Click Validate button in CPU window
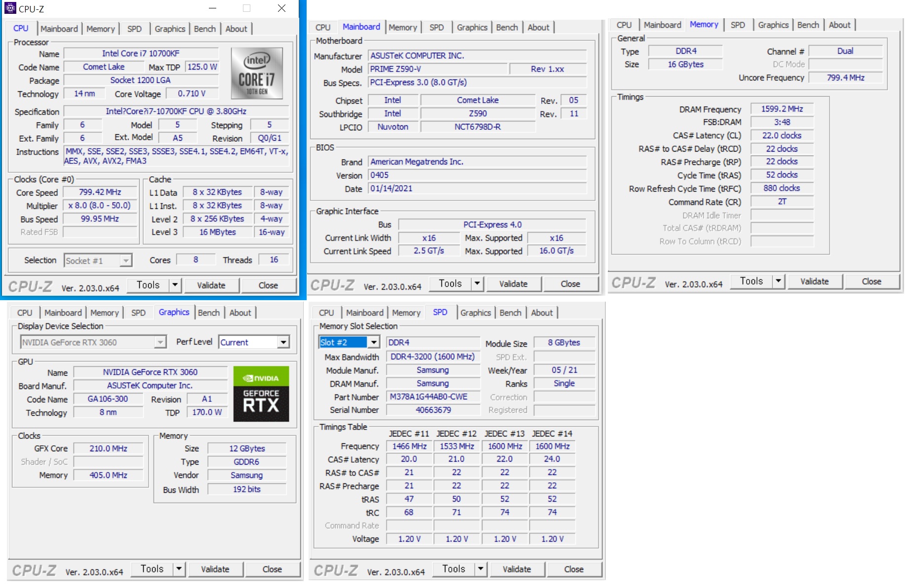Image resolution: width=913 pixels, height=588 pixels. (211, 285)
